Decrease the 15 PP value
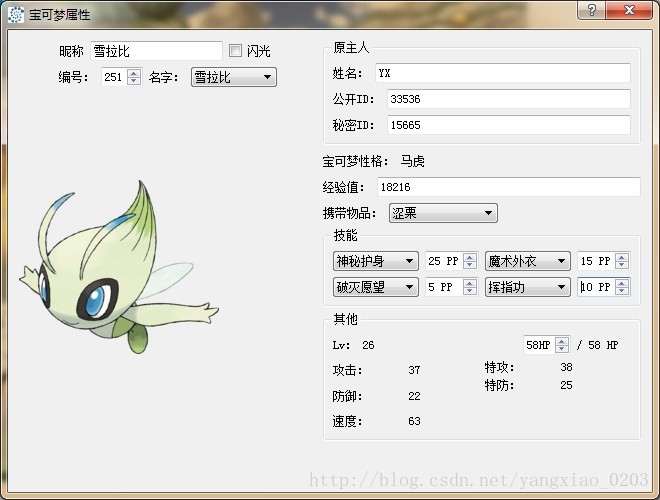The height and width of the screenshot is (500, 660). point(622,265)
